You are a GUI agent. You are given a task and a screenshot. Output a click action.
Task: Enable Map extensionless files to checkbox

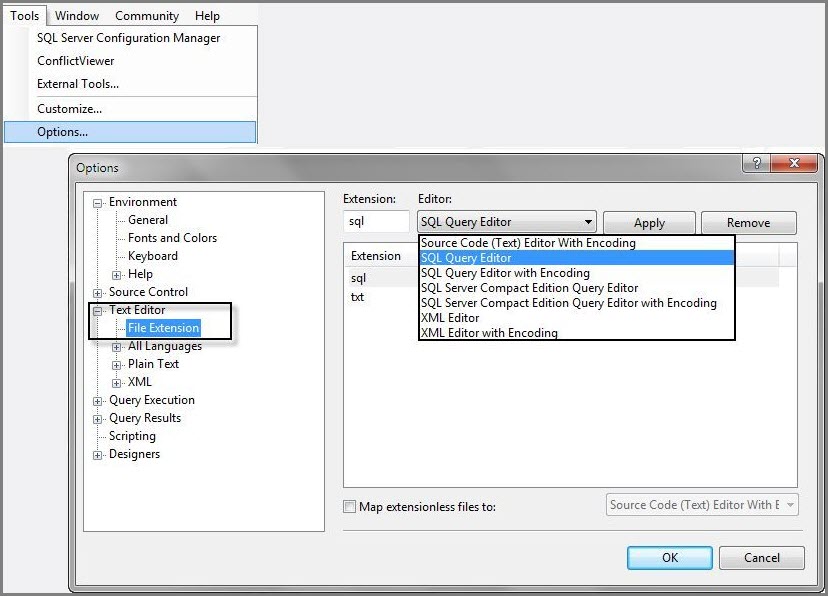(349, 507)
